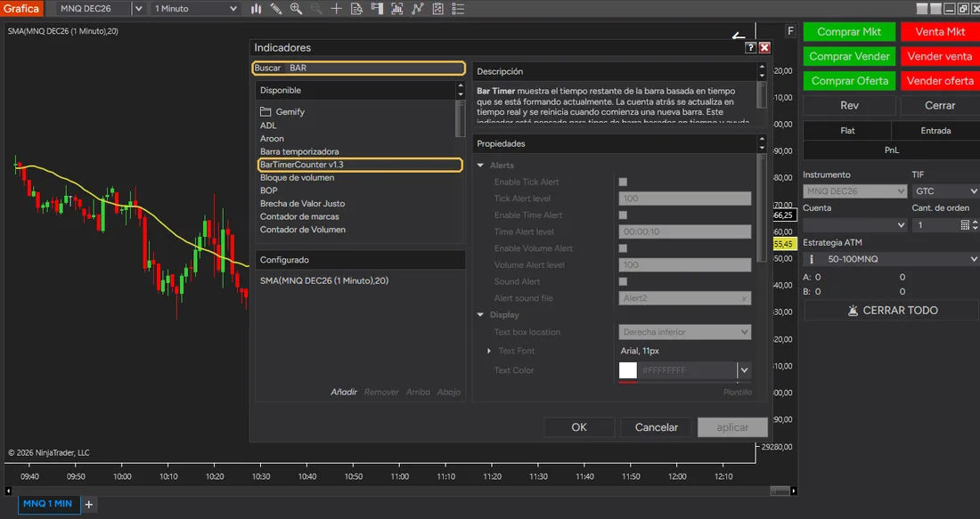The width and height of the screenshot is (980, 519).
Task: Select the MNQ 1 MIN chart tab
Action: [x=48, y=504]
